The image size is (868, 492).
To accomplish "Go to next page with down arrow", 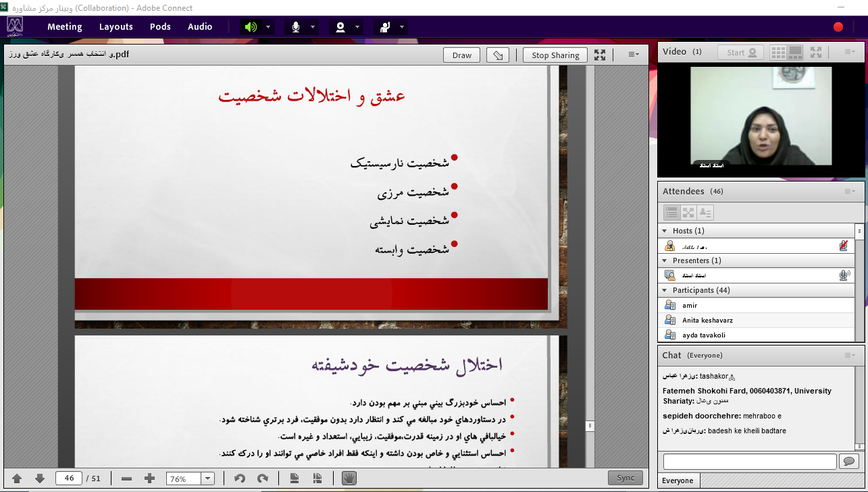I will coord(40,479).
